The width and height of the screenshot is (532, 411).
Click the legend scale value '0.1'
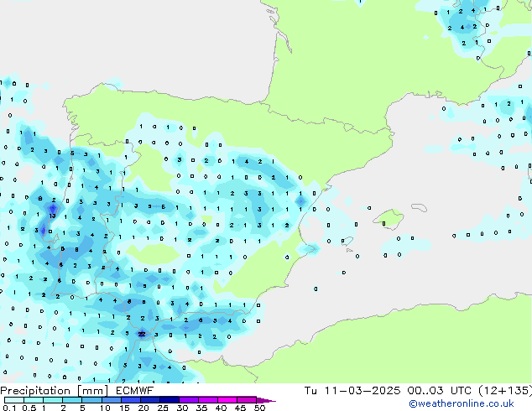click(9, 408)
